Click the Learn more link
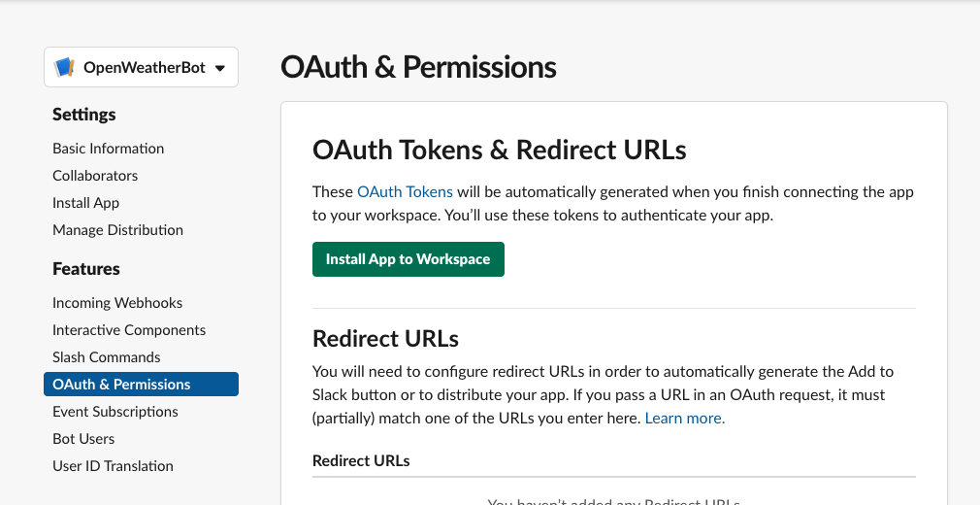 [684, 419]
